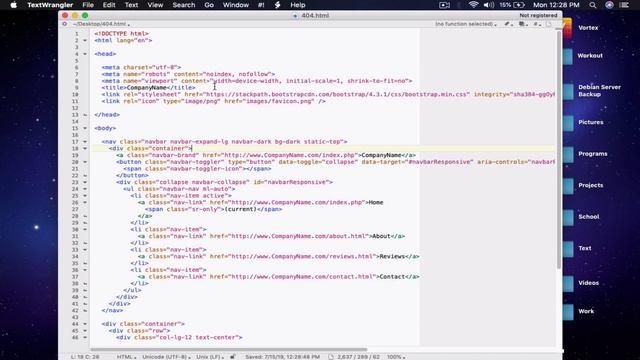
Task: Open the Unicode (UTF-8) encoding popup
Action: click(x=166, y=357)
